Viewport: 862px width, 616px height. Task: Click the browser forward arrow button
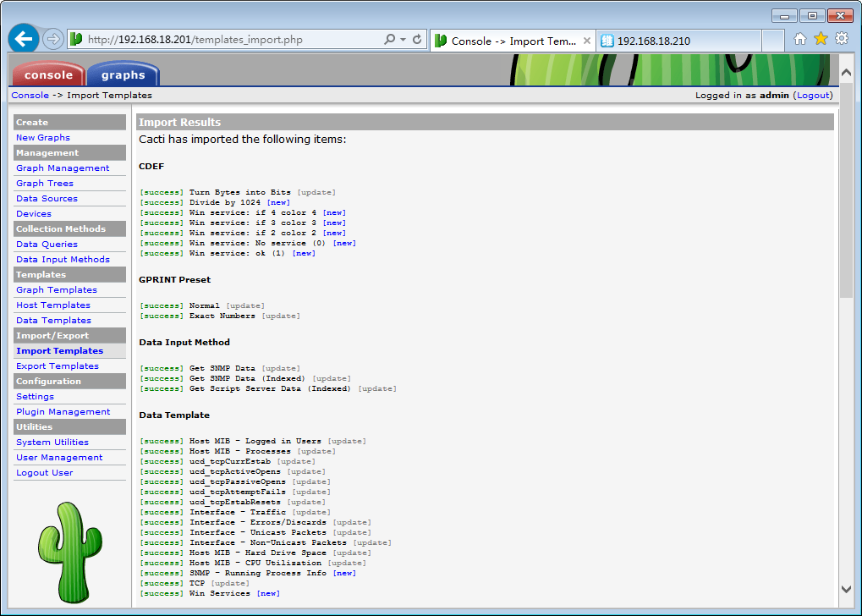point(52,40)
